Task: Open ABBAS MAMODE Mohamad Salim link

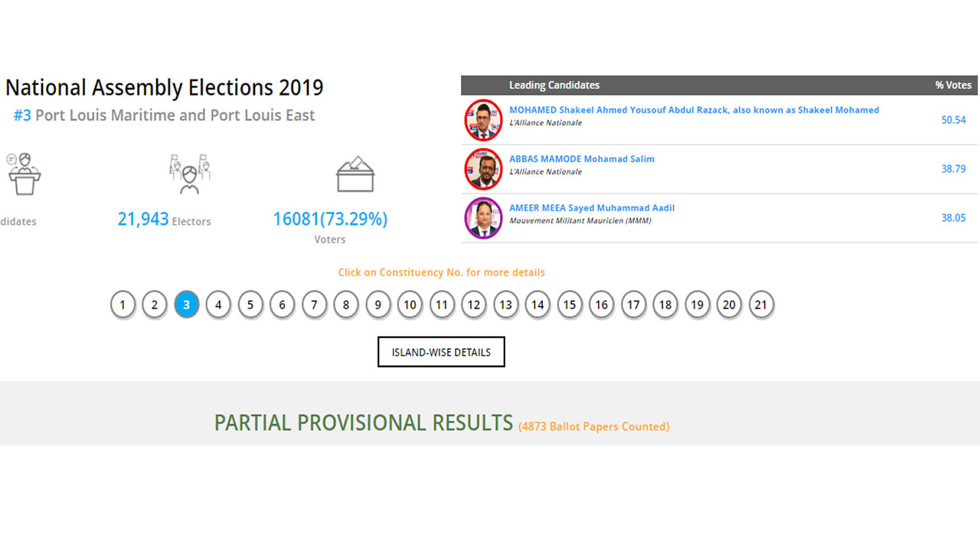Action: [582, 159]
